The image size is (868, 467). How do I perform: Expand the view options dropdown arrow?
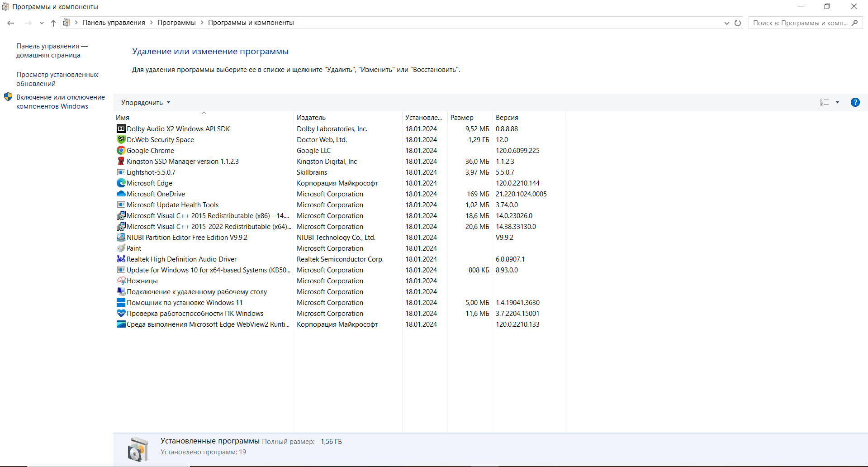[837, 102]
